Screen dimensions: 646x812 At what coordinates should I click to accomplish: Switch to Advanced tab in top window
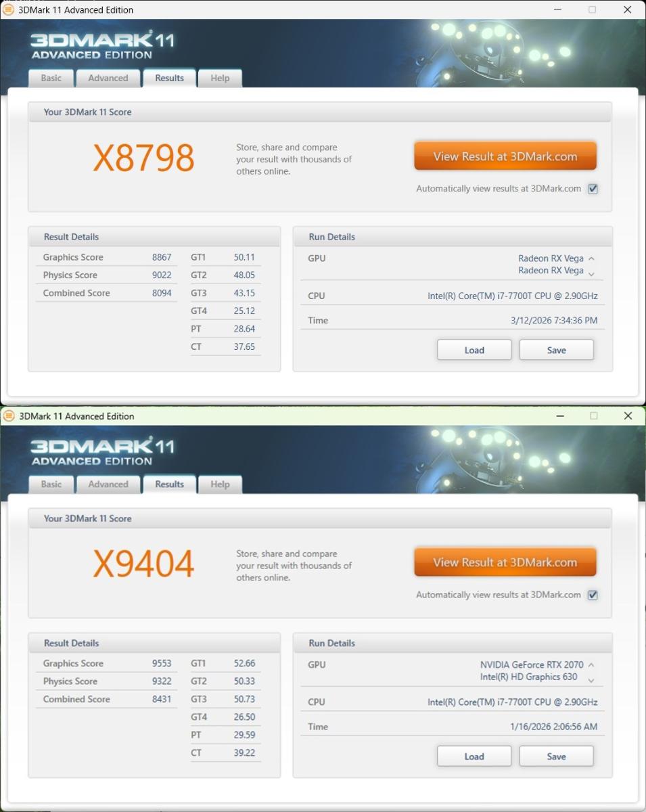point(108,78)
